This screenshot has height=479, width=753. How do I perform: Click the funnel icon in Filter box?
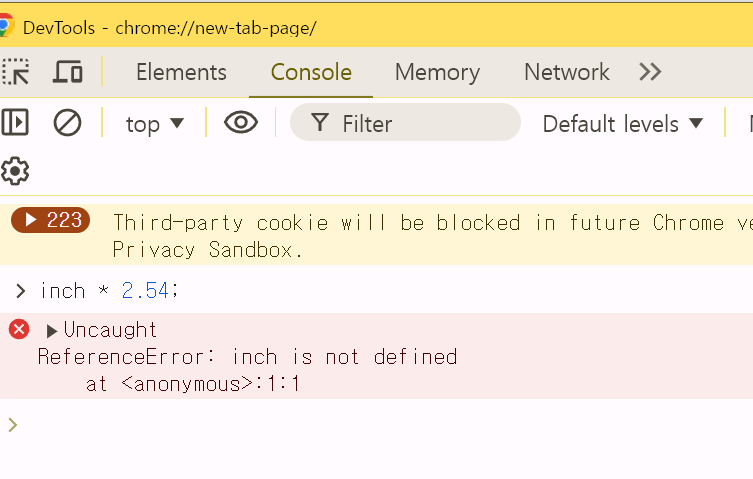point(320,123)
